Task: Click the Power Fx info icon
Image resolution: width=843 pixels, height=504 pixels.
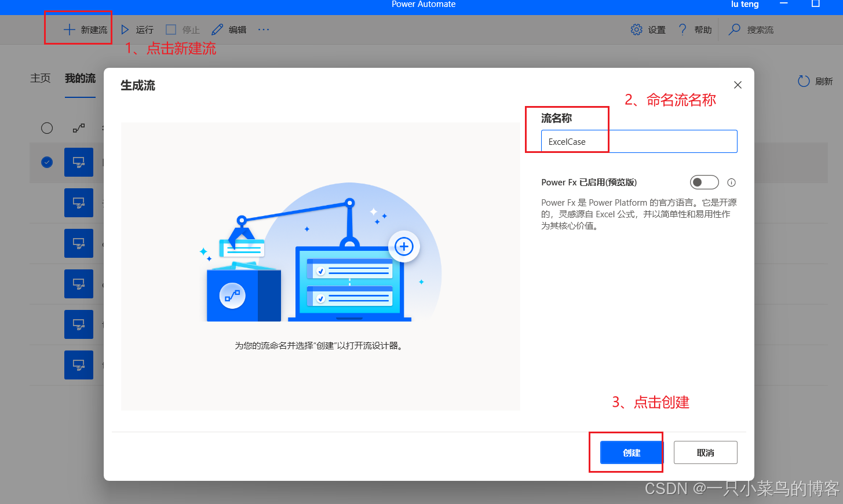Action: point(732,182)
